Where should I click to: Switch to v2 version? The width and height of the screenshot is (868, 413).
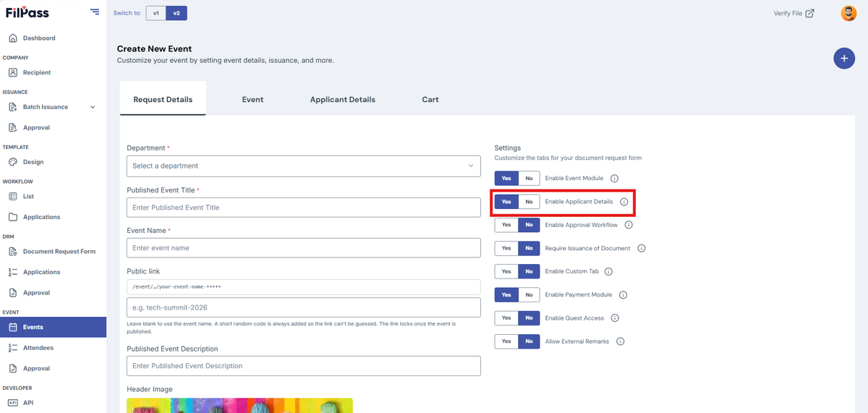click(x=176, y=13)
